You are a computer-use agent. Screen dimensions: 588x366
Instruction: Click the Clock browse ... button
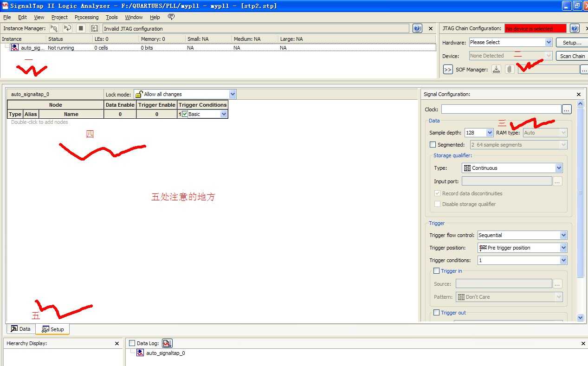click(x=567, y=109)
